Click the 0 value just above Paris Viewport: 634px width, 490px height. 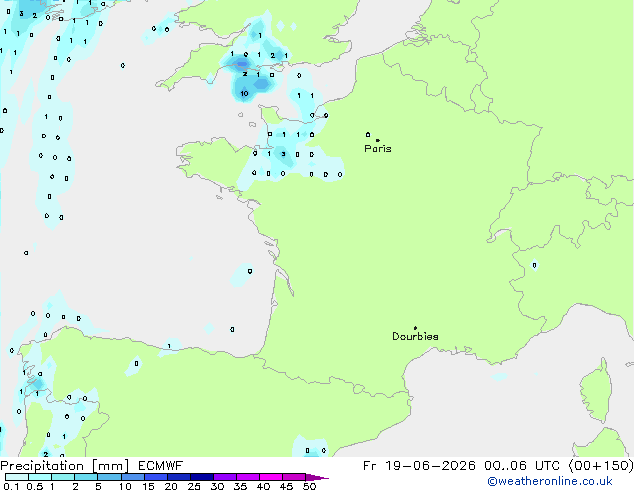tap(368, 134)
